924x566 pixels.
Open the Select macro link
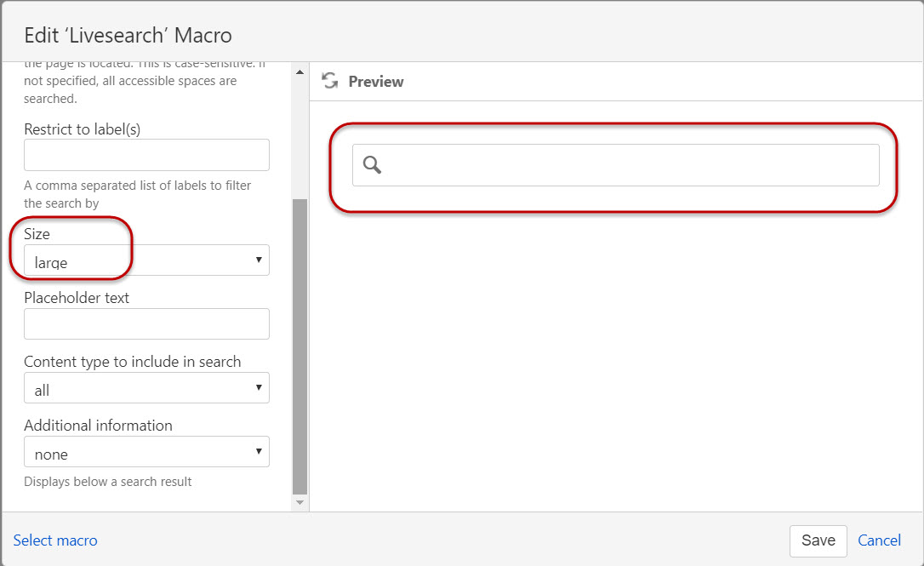click(55, 540)
